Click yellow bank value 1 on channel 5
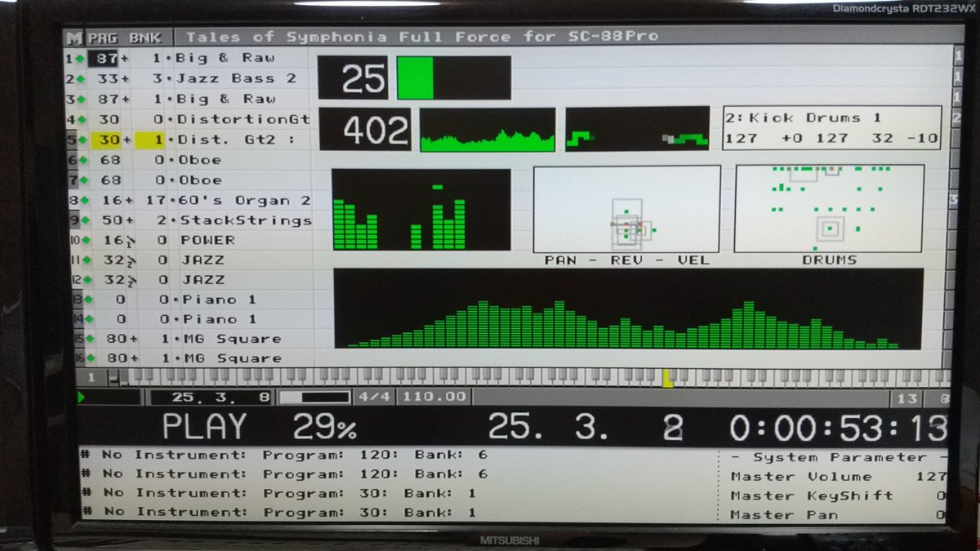The image size is (980, 551). pos(149,140)
